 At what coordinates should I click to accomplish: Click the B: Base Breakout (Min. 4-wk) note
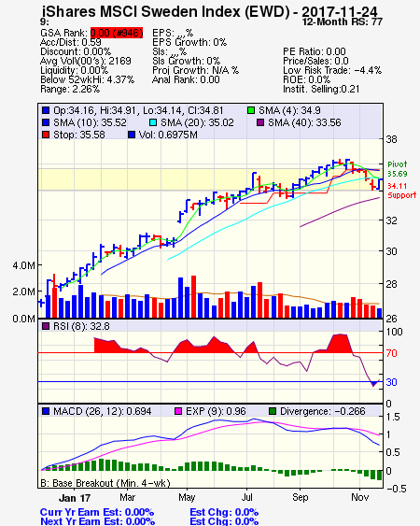click(105, 483)
